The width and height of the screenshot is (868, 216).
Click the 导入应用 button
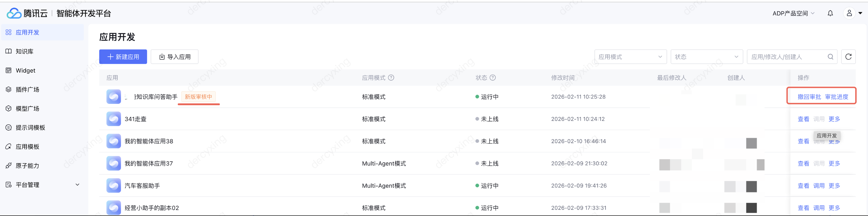(175, 57)
